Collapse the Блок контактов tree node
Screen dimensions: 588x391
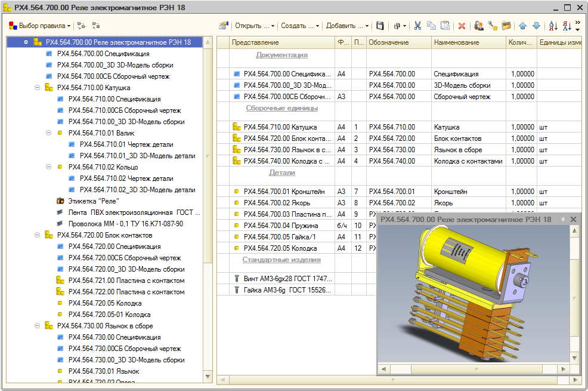(37, 235)
